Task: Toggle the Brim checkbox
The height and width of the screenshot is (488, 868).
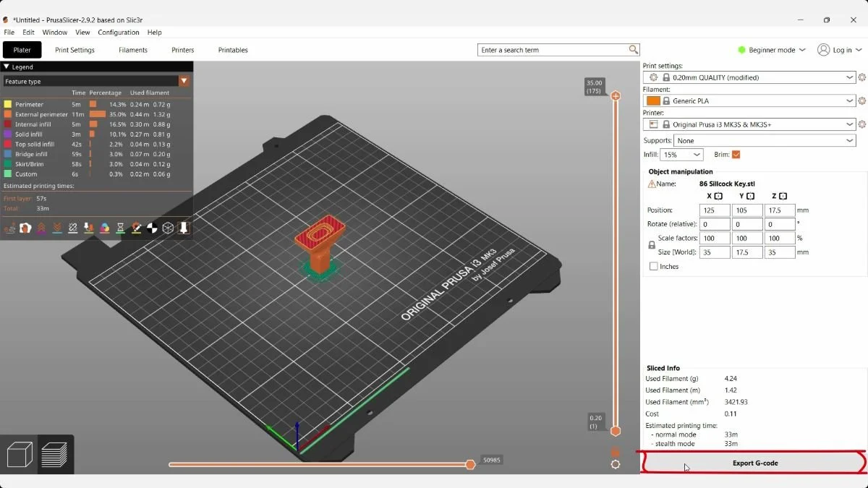Action: click(x=736, y=155)
